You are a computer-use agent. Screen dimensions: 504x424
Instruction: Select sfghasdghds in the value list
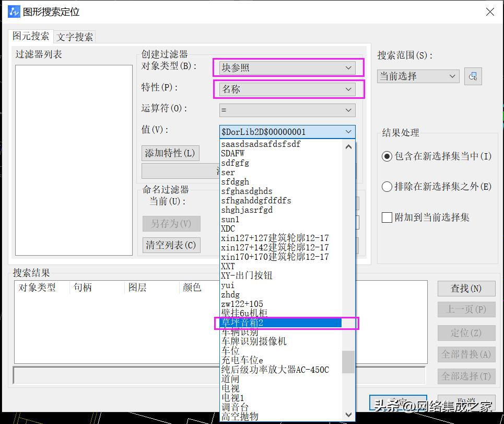coord(282,191)
